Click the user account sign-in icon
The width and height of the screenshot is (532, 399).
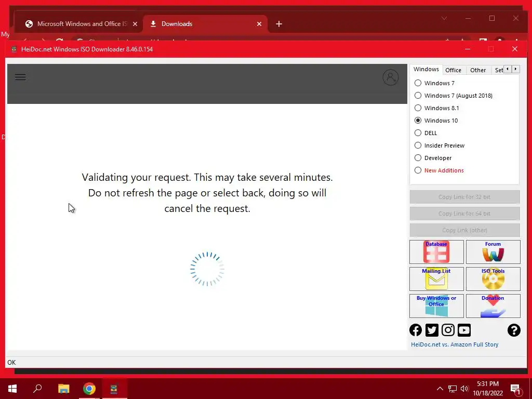click(391, 77)
